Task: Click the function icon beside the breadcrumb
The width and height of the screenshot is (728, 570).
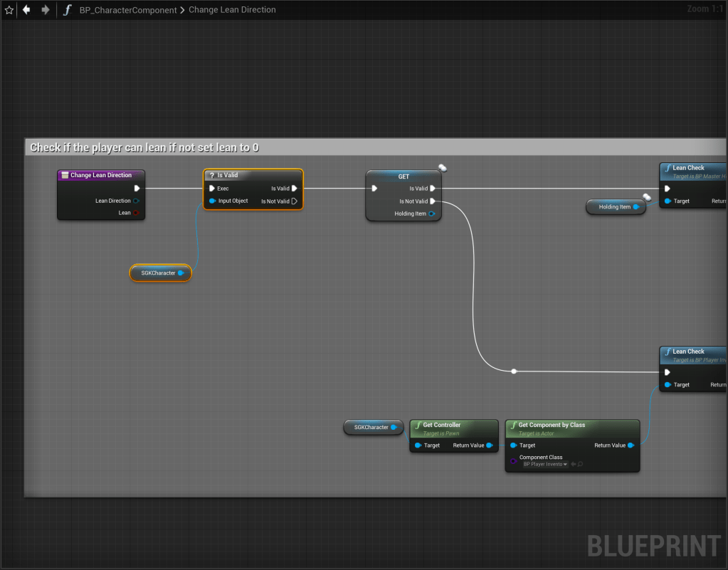Action: pos(68,10)
